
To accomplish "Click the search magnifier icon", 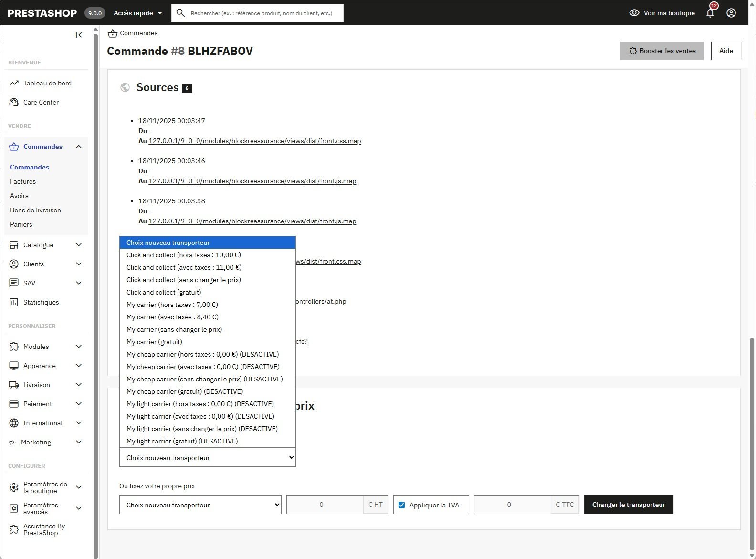I will point(180,13).
